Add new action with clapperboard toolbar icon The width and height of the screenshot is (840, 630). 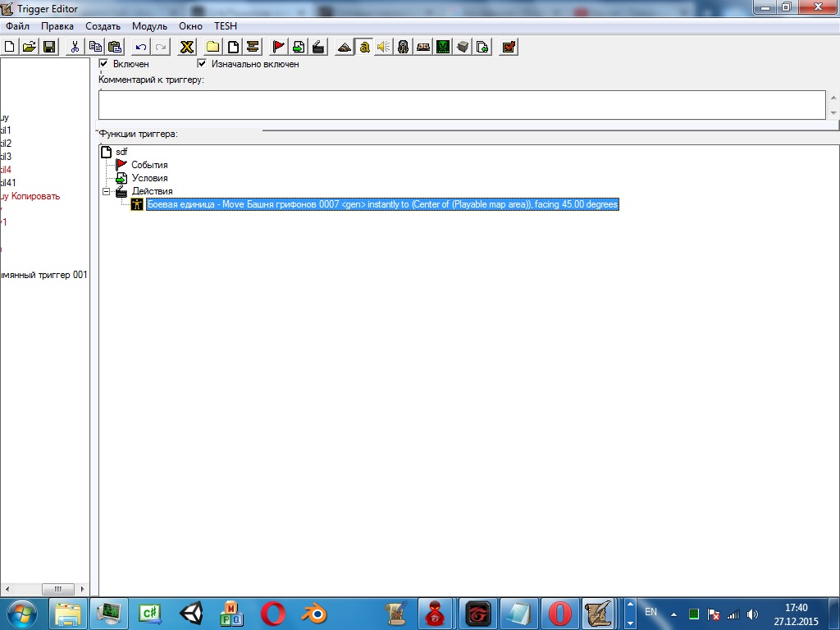(x=318, y=47)
